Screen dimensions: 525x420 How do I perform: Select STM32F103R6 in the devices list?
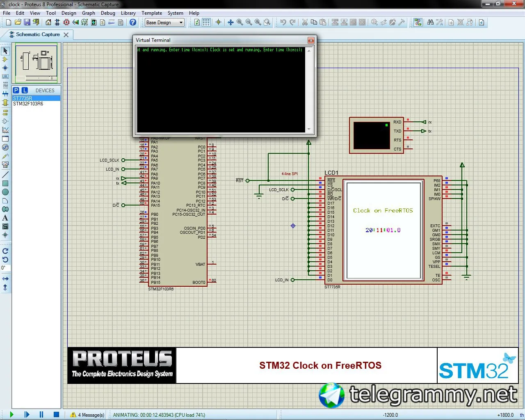37,104
